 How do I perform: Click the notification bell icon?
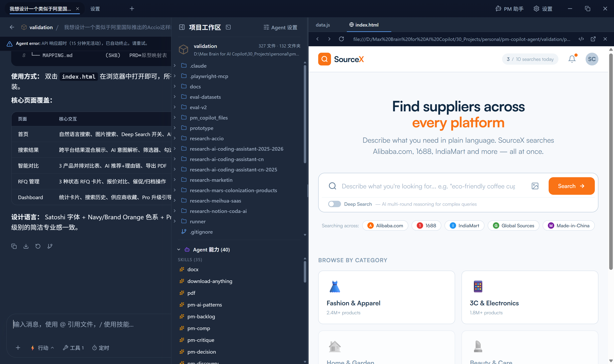click(572, 59)
